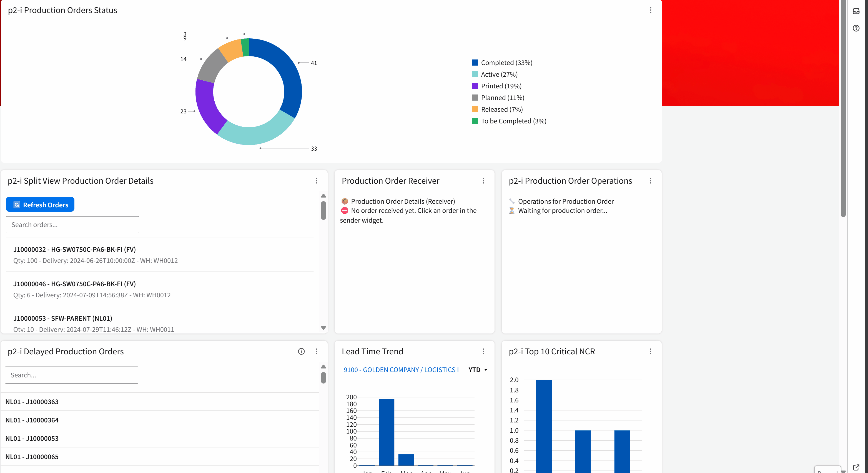The width and height of the screenshot is (868, 473).
Task: Open Production Order Receiver widget options menu
Action: click(x=483, y=181)
